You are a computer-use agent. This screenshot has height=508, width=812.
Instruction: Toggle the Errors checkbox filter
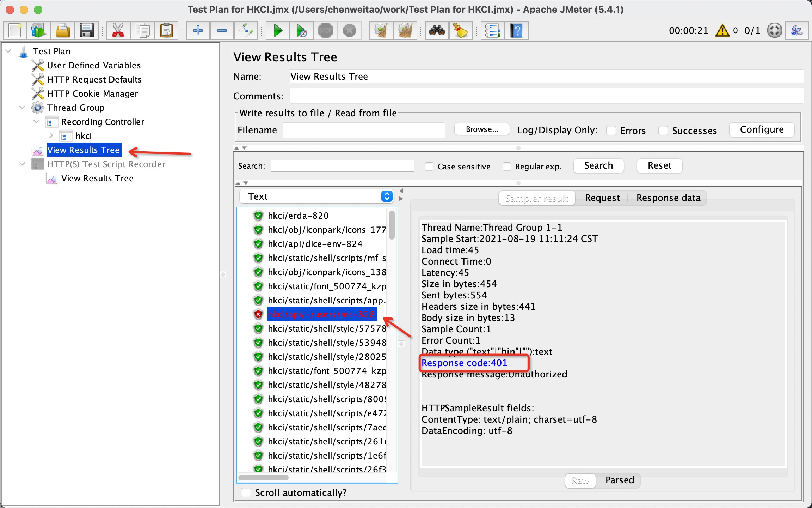[613, 130]
